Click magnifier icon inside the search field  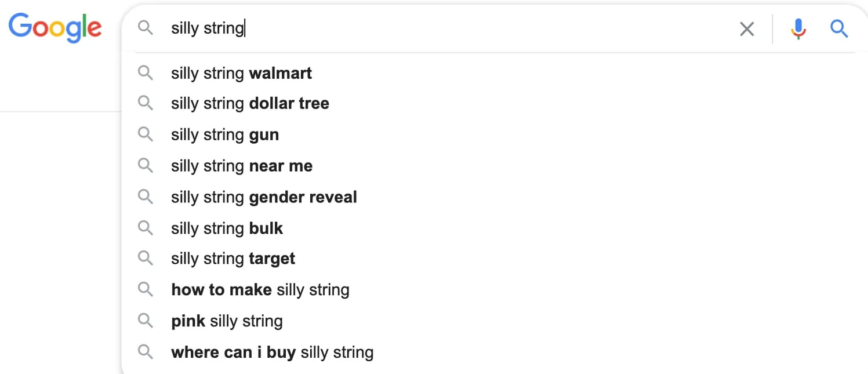coord(146,28)
